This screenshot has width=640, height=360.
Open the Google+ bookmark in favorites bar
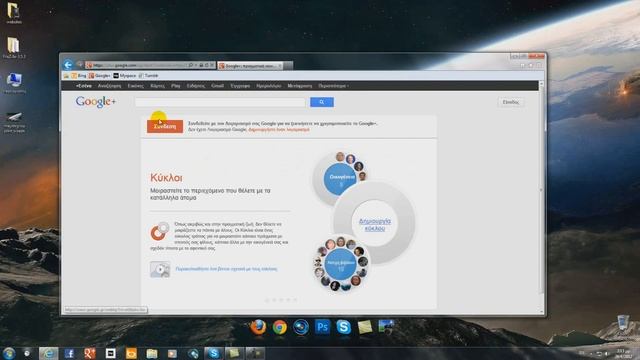pos(100,76)
